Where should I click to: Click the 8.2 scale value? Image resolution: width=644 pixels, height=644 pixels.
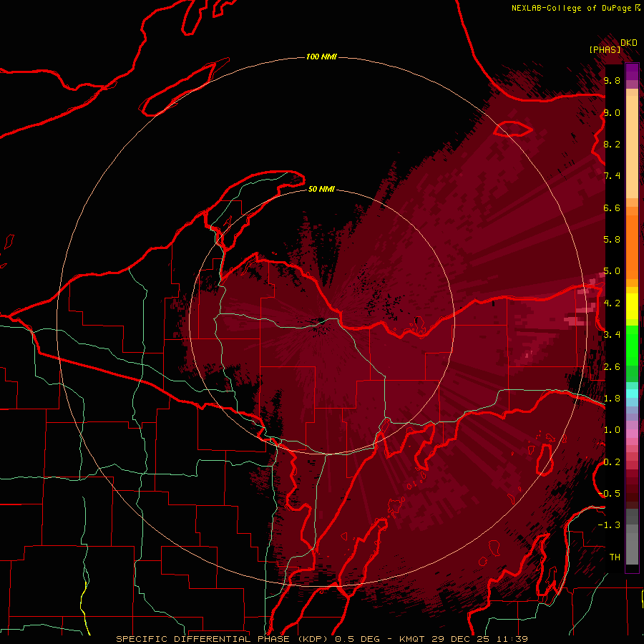coord(612,144)
